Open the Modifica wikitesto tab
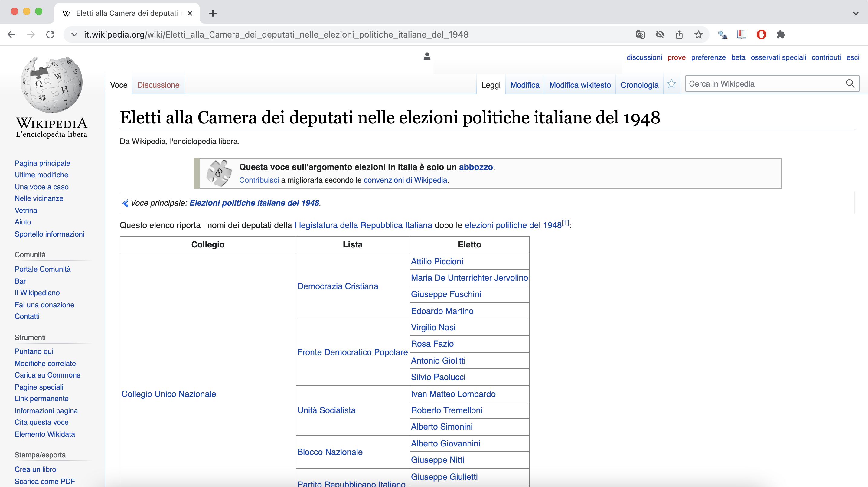Screen dimensions: 868x487 point(579,85)
